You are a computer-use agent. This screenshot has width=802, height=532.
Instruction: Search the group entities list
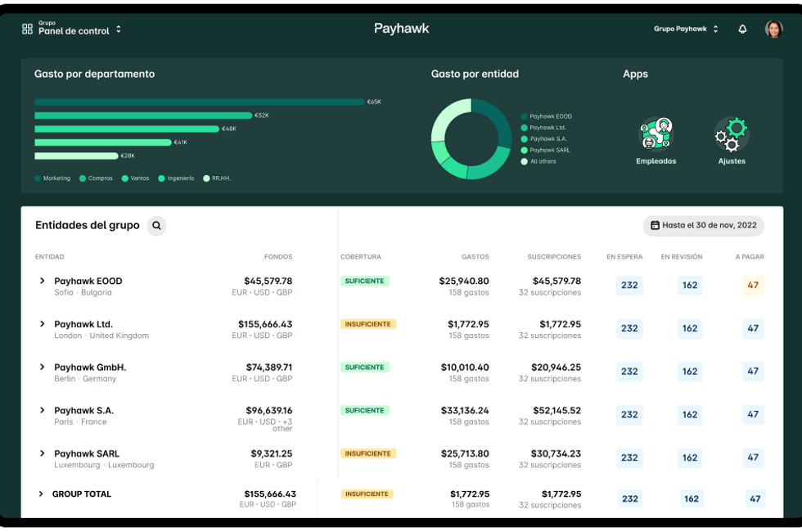point(156,226)
